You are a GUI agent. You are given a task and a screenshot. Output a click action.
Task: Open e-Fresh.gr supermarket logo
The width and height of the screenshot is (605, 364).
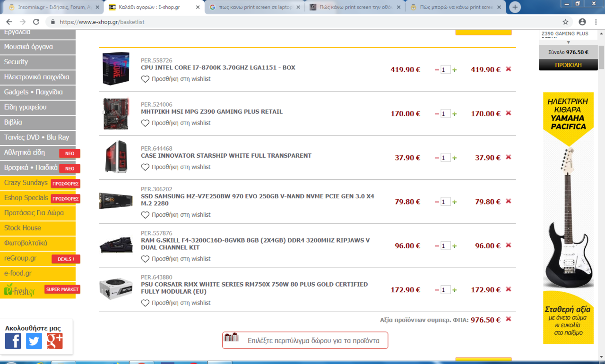[19, 290]
